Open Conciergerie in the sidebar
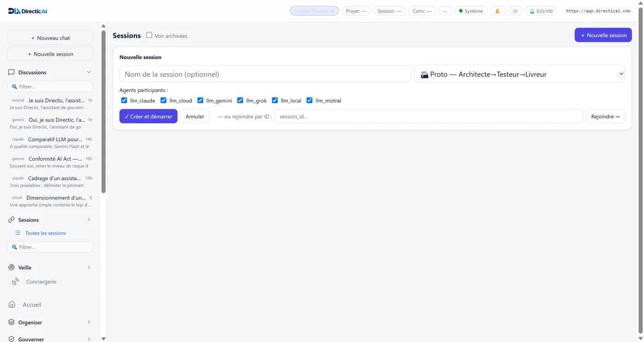The height and width of the screenshot is (342, 644). click(x=41, y=282)
